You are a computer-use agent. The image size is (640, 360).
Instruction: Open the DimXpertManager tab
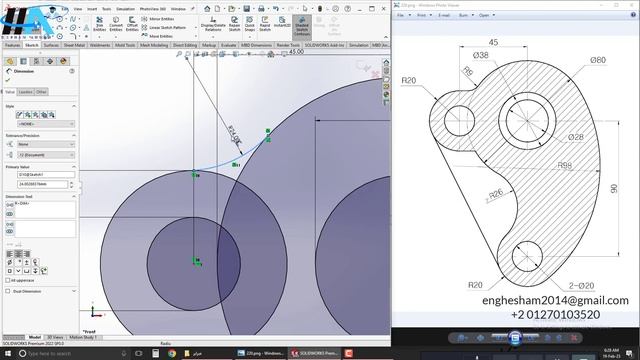pos(50,61)
